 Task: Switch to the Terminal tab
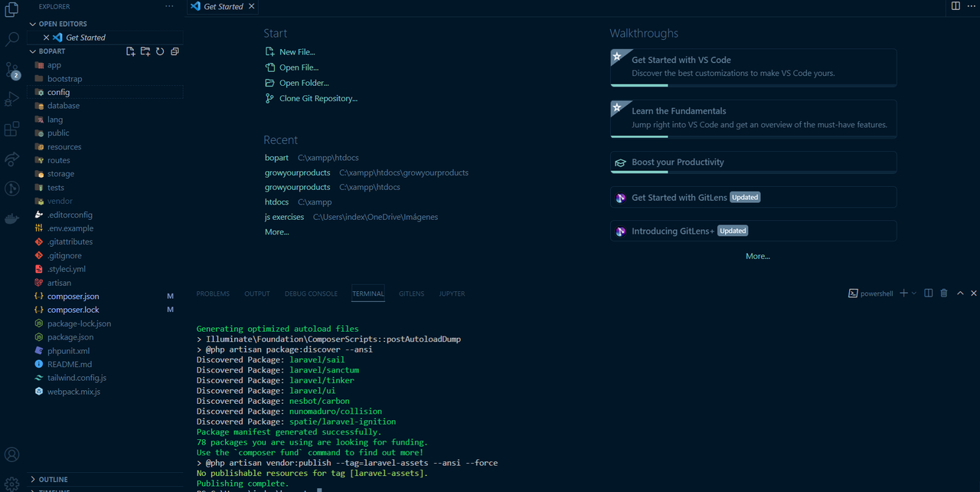click(368, 294)
